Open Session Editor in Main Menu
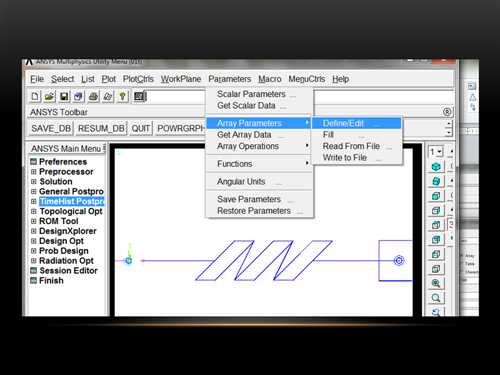The height and width of the screenshot is (375, 500). [68, 271]
